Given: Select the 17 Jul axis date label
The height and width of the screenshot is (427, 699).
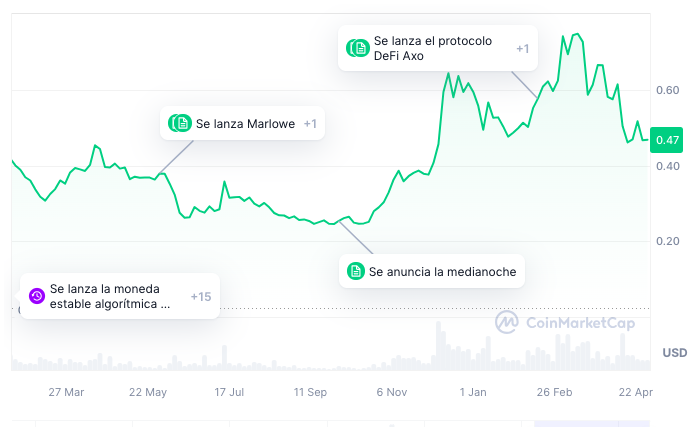Looking at the screenshot, I should point(229,392).
